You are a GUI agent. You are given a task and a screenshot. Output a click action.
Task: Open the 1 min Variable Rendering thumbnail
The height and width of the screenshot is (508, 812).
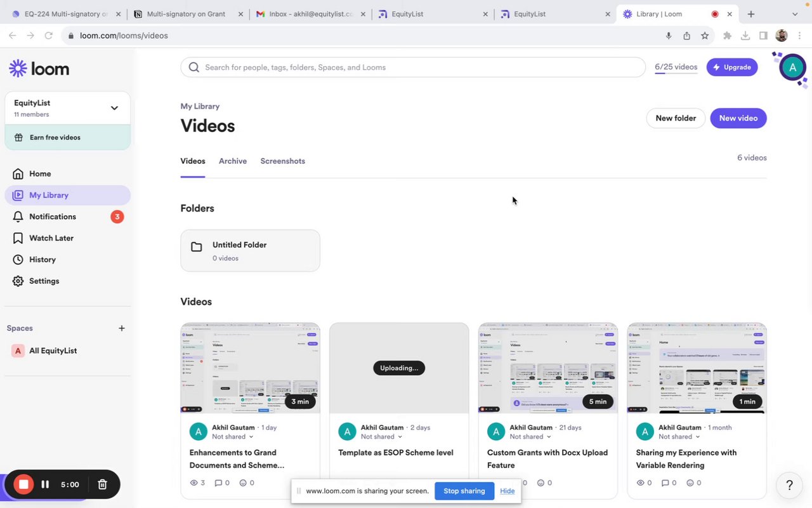[x=697, y=368]
